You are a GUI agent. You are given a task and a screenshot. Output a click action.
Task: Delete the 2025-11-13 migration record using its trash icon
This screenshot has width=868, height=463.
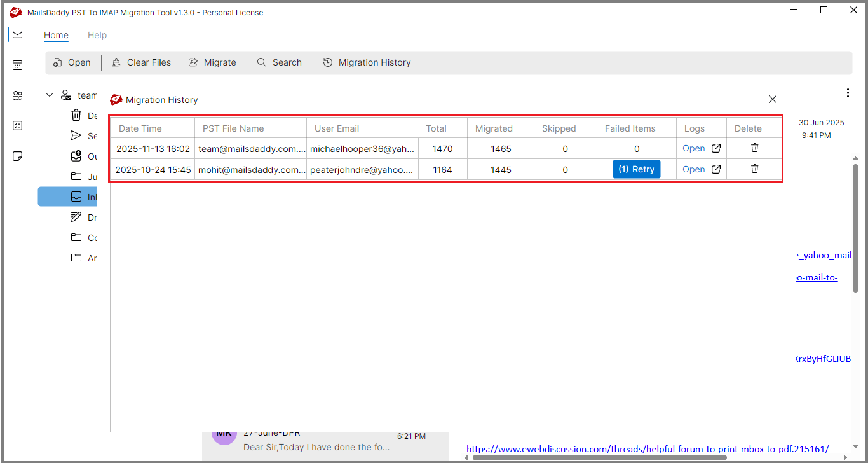(x=754, y=148)
